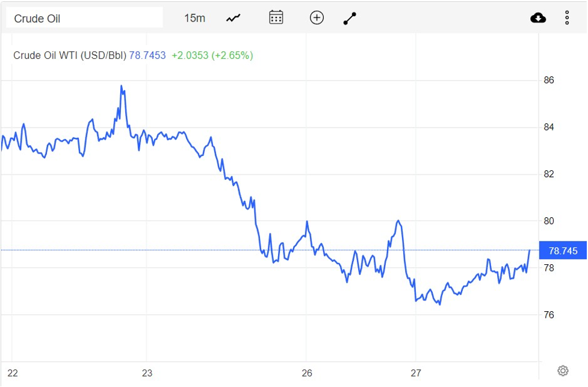Open the calendar date range picker
Image resolution: width=588 pixels, height=387 pixels.
[x=276, y=17]
